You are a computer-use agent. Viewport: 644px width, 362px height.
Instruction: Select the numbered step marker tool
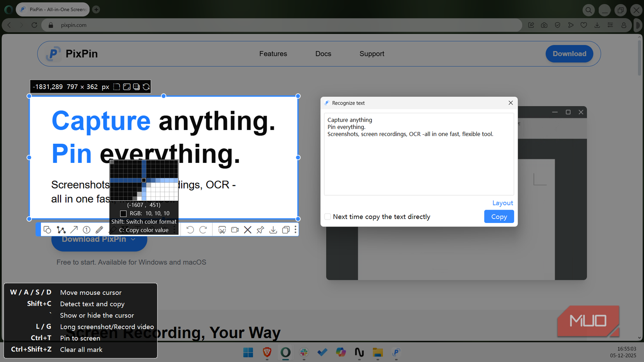[x=87, y=230]
